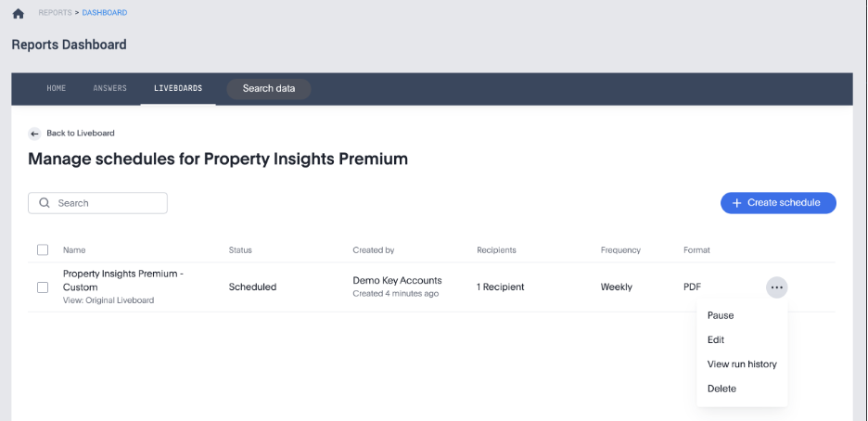Select Edit in the schedule menu
This screenshot has height=421, width=868.
point(716,340)
